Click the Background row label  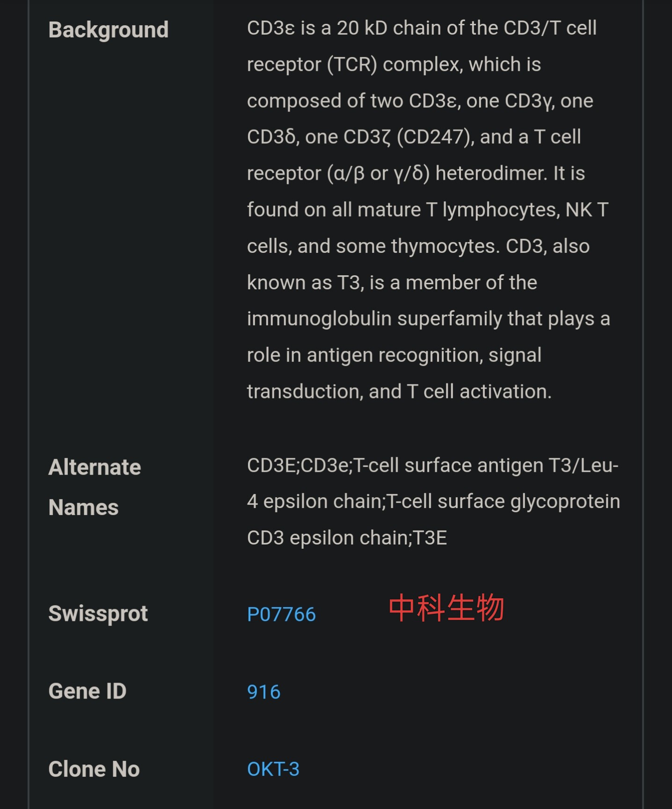click(x=109, y=30)
